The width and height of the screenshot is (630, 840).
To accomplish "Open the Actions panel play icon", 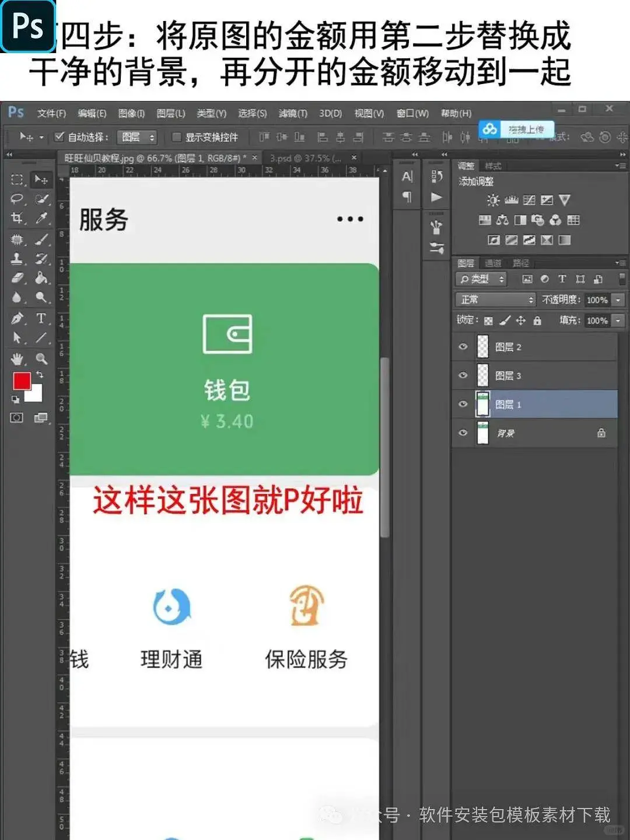I will click(x=436, y=197).
